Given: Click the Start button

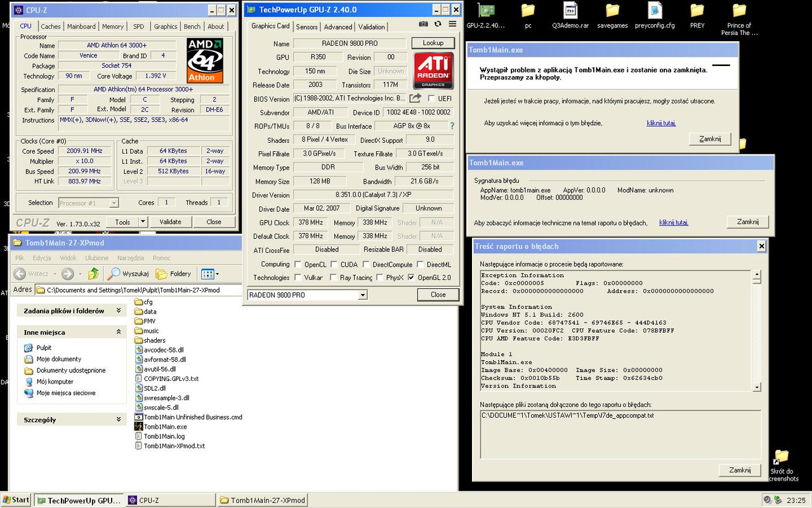Looking at the screenshot, I should pos(15,500).
